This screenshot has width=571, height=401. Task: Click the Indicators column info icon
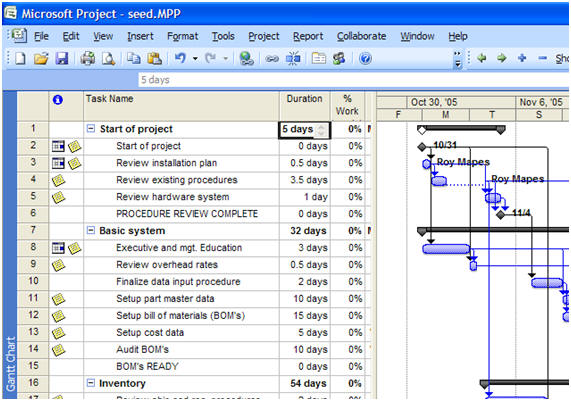click(x=58, y=100)
